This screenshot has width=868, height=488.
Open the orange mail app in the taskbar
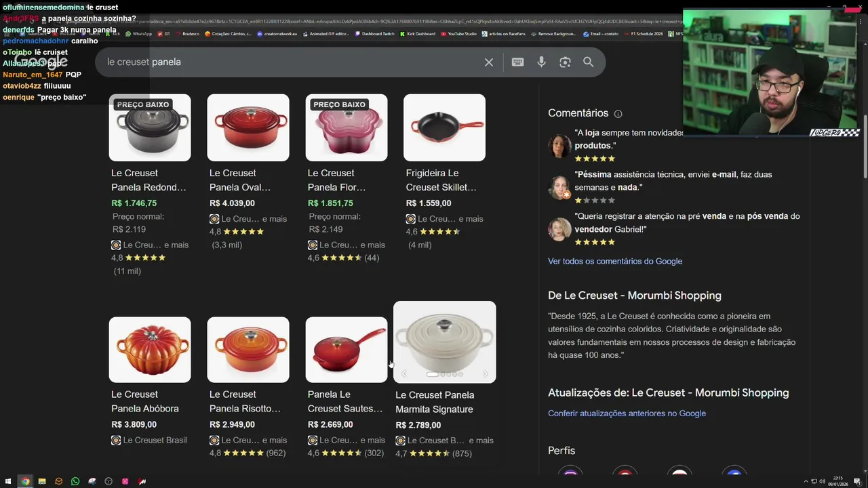click(x=58, y=481)
